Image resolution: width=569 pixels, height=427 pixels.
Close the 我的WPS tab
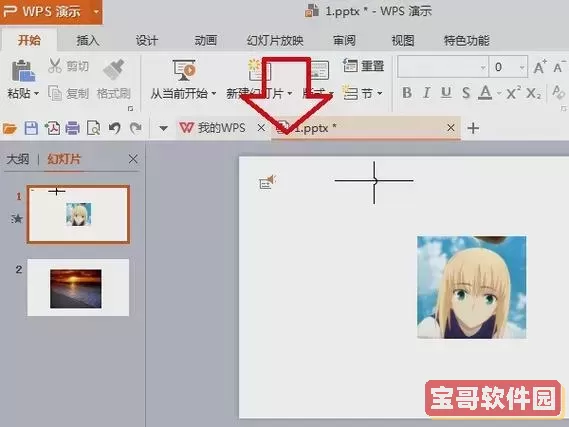coord(261,128)
